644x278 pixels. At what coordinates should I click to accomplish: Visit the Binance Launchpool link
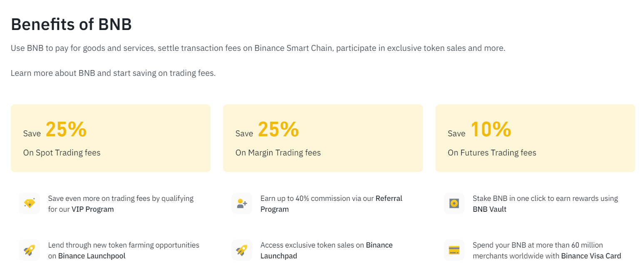(92, 256)
